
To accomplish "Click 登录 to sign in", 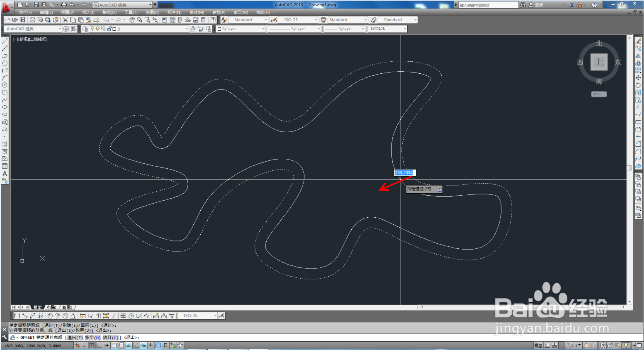I will coord(539,5).
